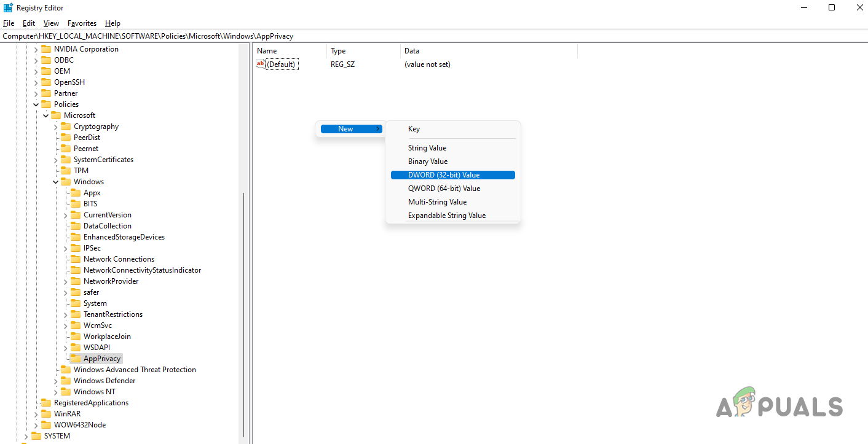Click the BITS folder icon
Image resolution: width=868 pixels, height=444 pixels.
point(76,204)
